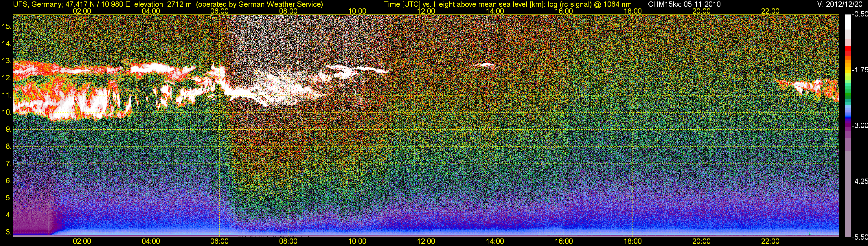Screen dimensions: 868x246
Task: Click the 8. km height axis label
Action: (x=9, y=147)
